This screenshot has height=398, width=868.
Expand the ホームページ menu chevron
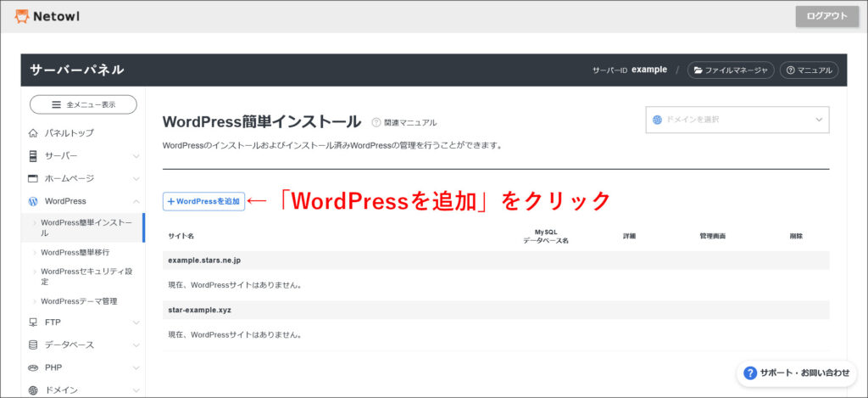[136, 179]
